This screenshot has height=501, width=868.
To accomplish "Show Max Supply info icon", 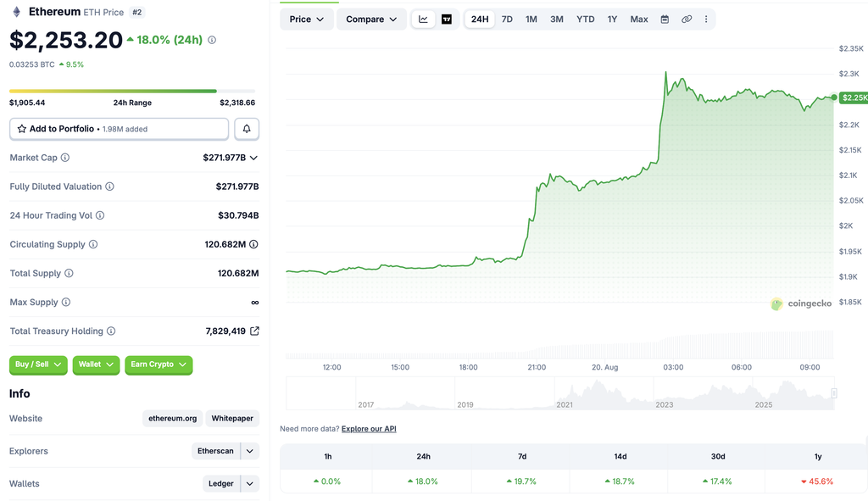I will (x=66, y=303).
